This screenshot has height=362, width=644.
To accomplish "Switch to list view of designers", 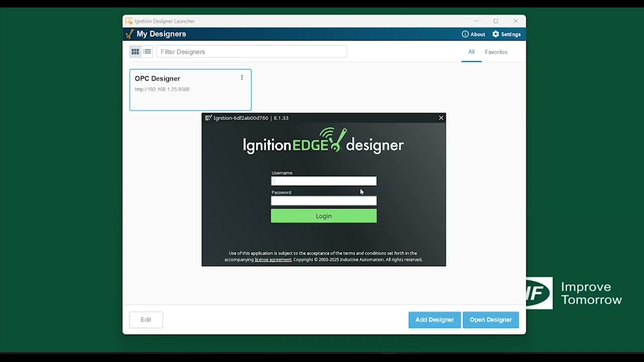I will tap(147, 52).
